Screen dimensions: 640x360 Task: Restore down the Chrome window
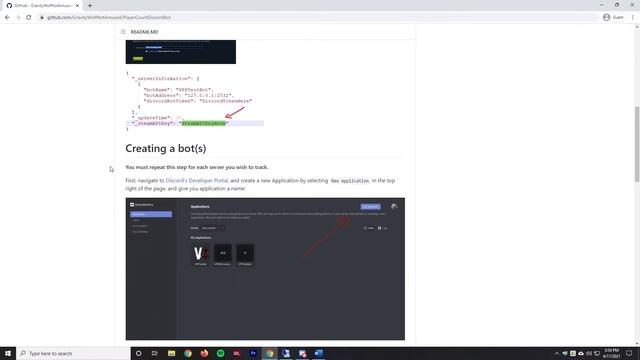point(617,5)
